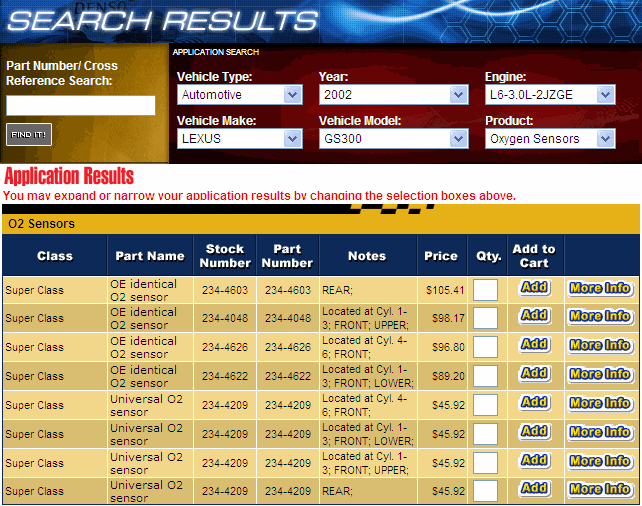Click the FIND IT! button
Image resolution: width=642 pixels, height=506 pixels.
pyautogui.click(x=29, y=134)
